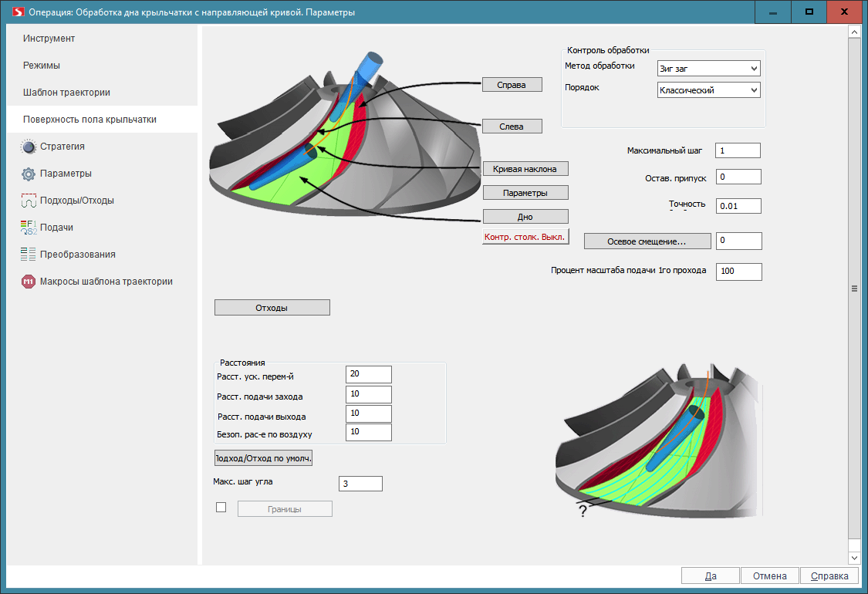The height and width of the screenshot is (594, 868).
Task: Click the Расст. уск. перем-й field
Action: pyautogui.click(x=369, y=374)
